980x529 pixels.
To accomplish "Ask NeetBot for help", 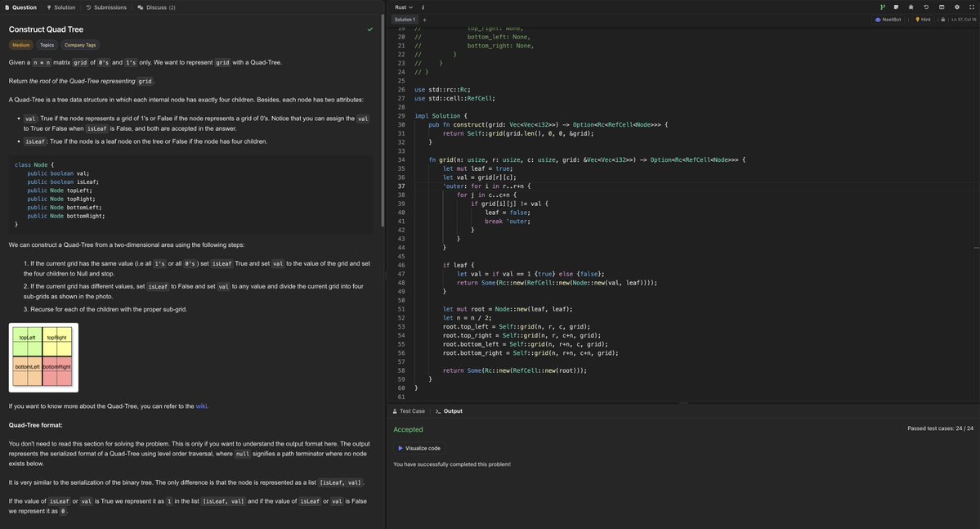I will coord(888,20).
